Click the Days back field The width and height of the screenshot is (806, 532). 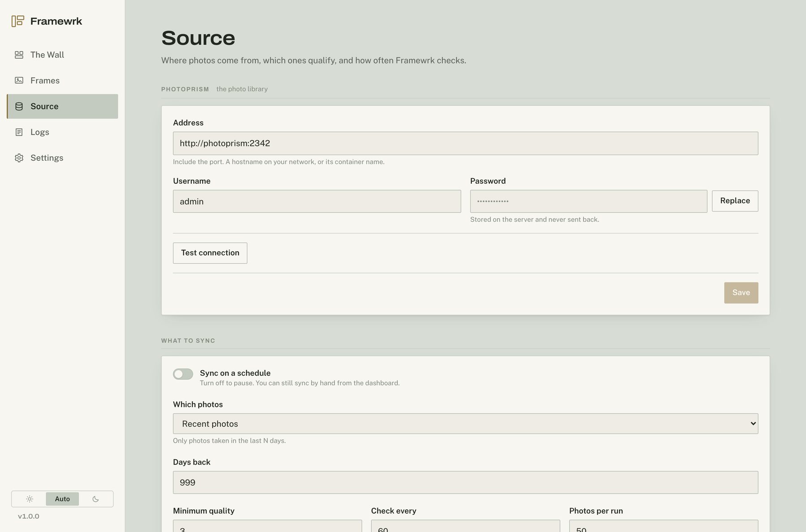coord(465,483)
